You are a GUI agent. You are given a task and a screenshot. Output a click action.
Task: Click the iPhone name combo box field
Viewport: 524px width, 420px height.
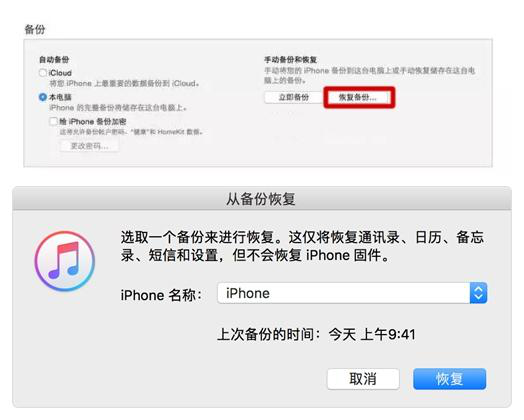tap(352, 293)
